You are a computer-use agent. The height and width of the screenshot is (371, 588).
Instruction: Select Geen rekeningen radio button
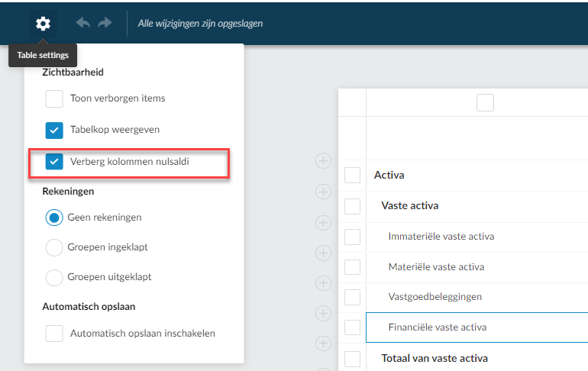tap(54, 218)
